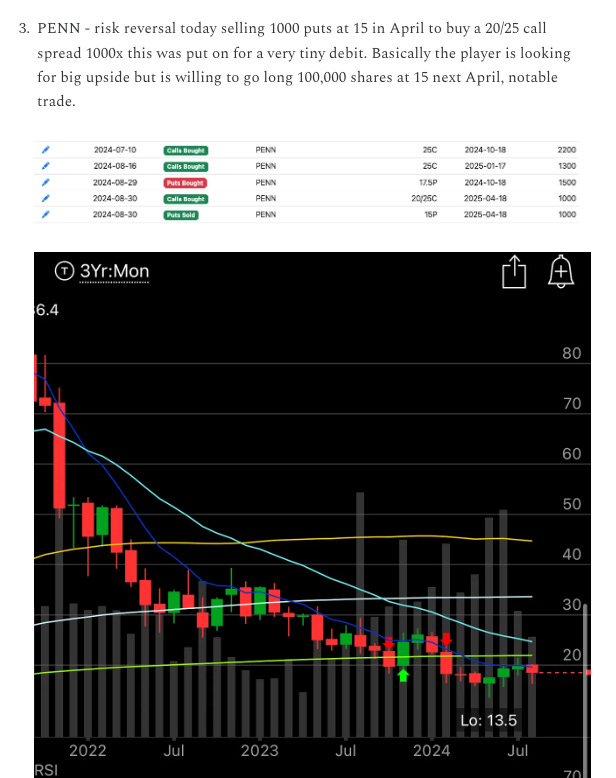Click the red current price marker on axis
This screenshot has width=616, height=778.
588,672
